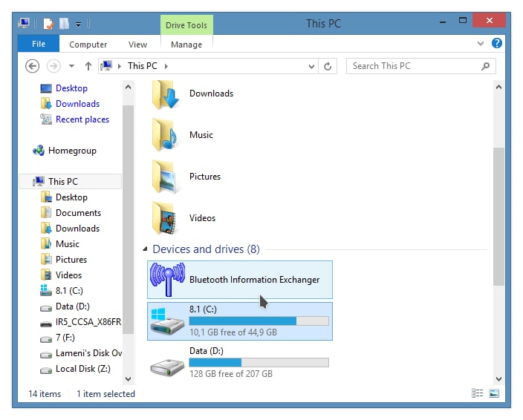523x420 pixels.
Task: Click the Pictures folder icon in main pane
Action: (x=164, y=177)
